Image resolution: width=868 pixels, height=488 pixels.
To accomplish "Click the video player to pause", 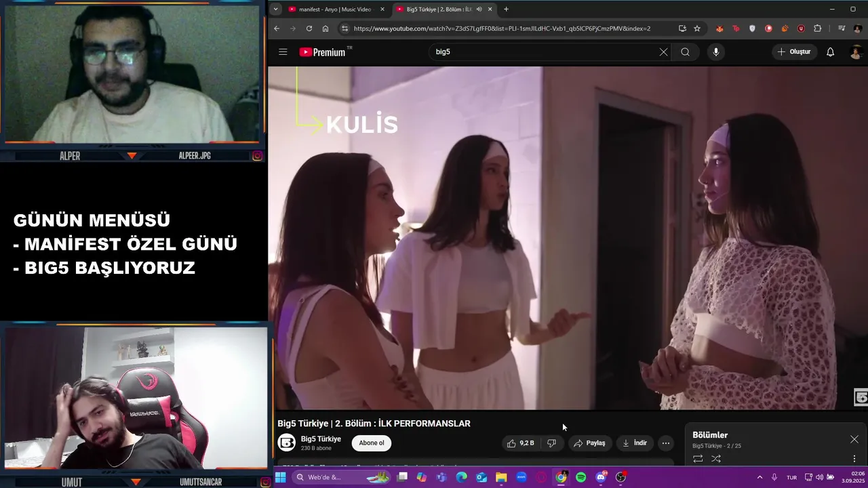I will click(568, 238).
